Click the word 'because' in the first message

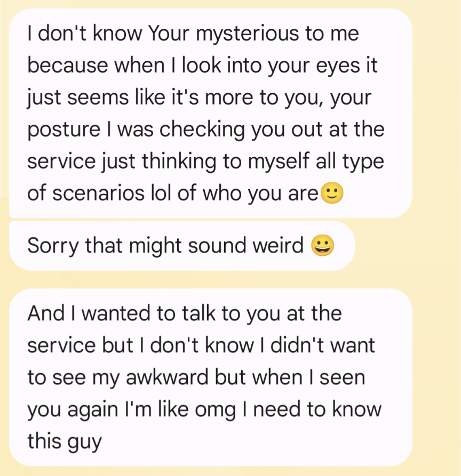(68, 66)
